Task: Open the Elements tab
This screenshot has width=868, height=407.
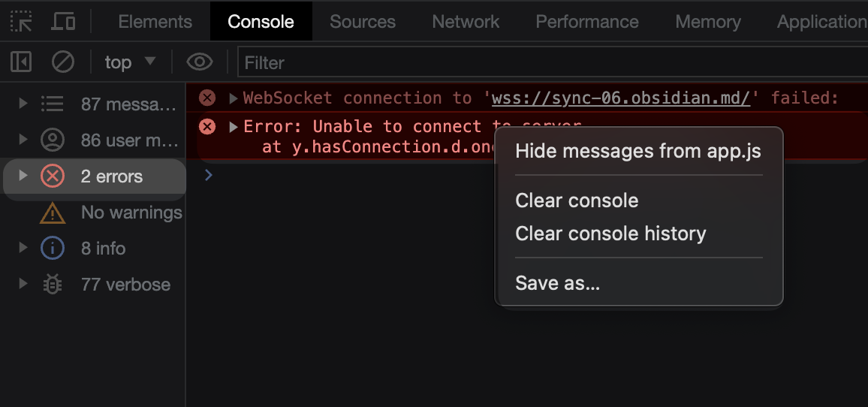Action: click(x=155, y=22)
